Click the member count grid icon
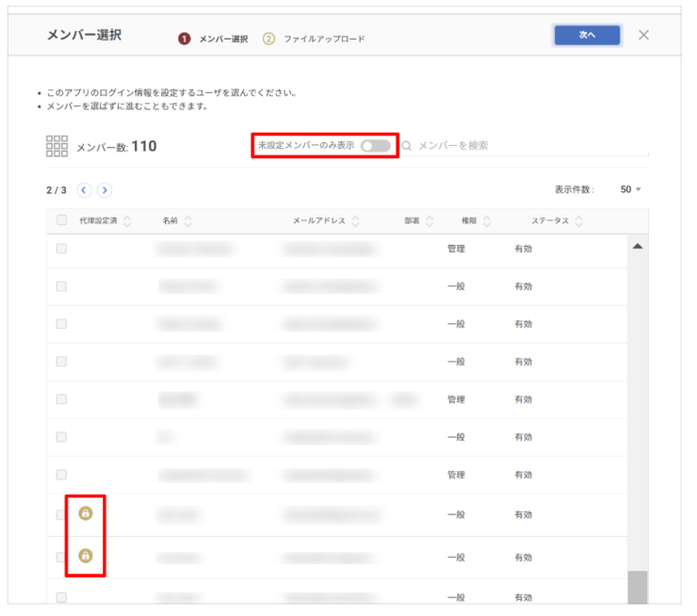697x616 pixels. tap(57, 146)
